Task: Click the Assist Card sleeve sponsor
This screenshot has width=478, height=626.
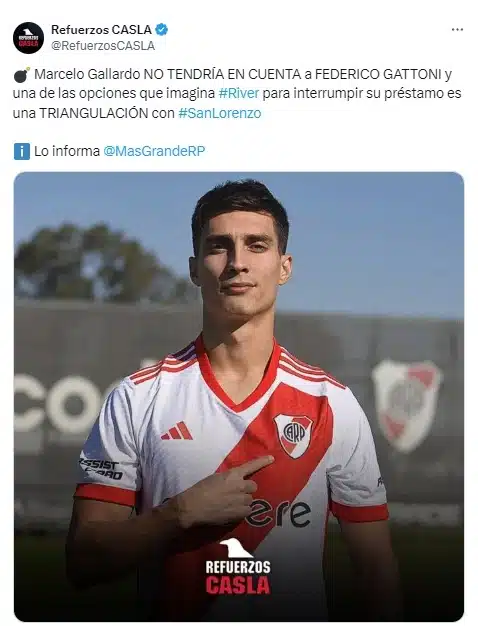Action: [101, 469]
